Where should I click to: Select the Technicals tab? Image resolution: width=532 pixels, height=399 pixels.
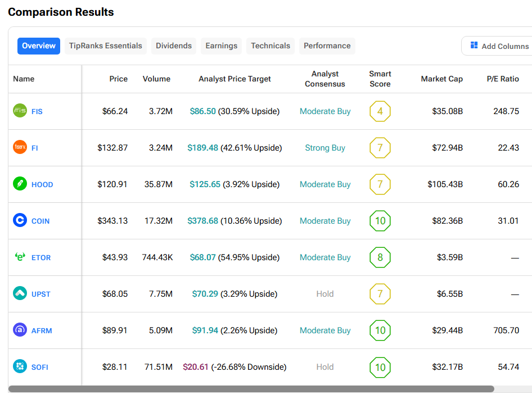pos(270,46)
